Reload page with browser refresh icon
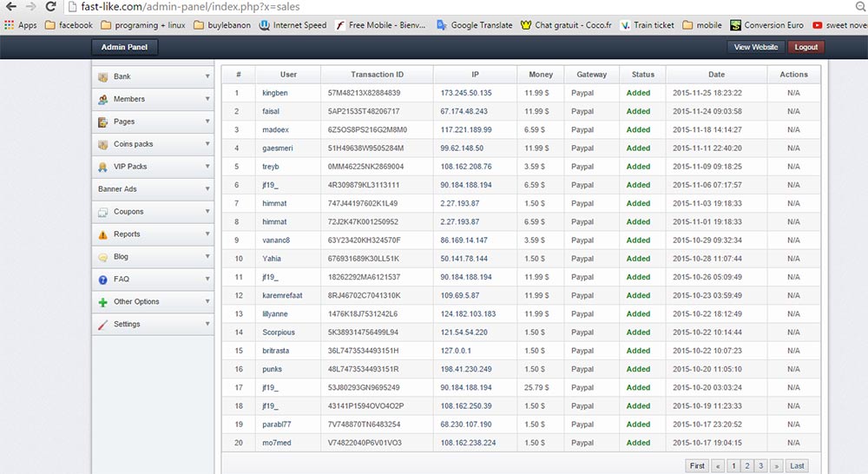This screenshot has height=474, width=868. coord(50,7)
